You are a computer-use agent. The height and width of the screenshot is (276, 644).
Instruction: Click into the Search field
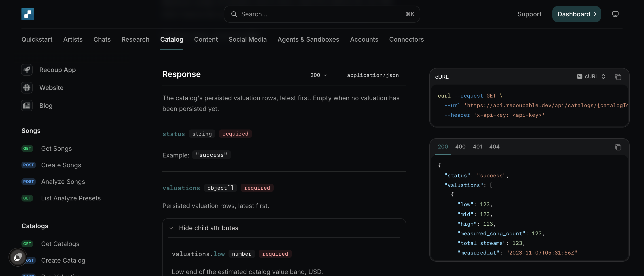[x=322, y=14]
